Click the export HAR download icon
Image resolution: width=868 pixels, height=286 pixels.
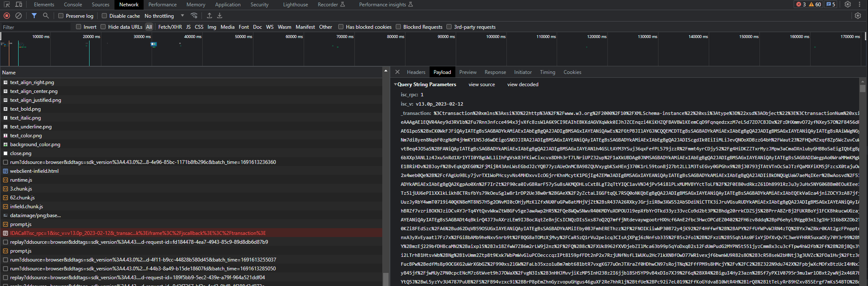coord(220,16)
